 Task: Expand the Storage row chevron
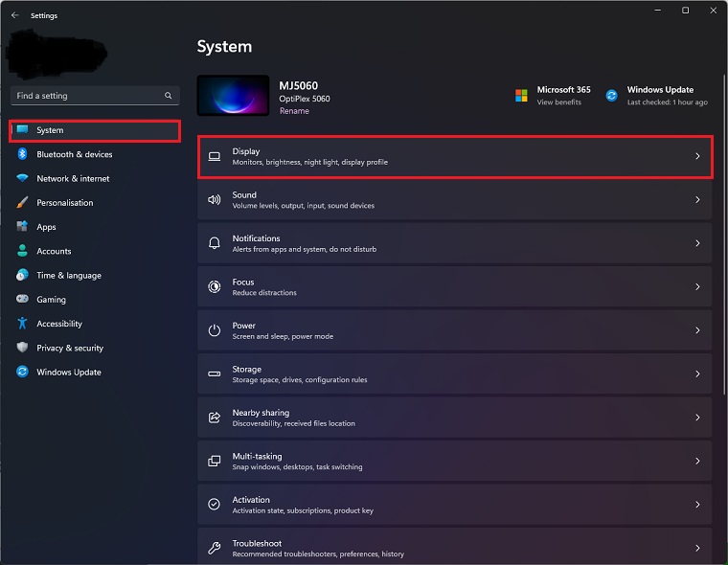(697, 374)
